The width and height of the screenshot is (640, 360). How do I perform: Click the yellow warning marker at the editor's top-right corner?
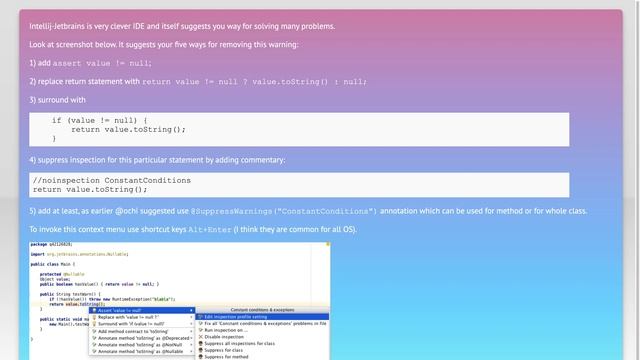point(327,244)
